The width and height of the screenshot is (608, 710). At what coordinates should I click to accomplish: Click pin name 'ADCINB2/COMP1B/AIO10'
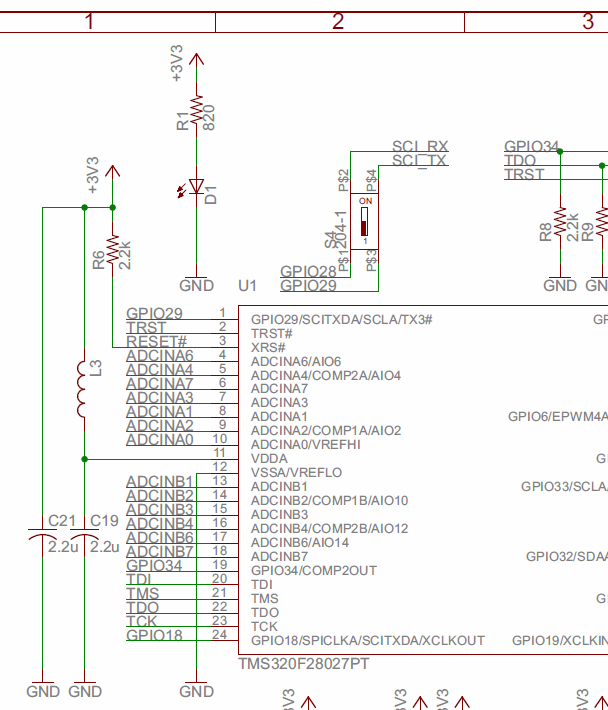[x=330, y=501]
